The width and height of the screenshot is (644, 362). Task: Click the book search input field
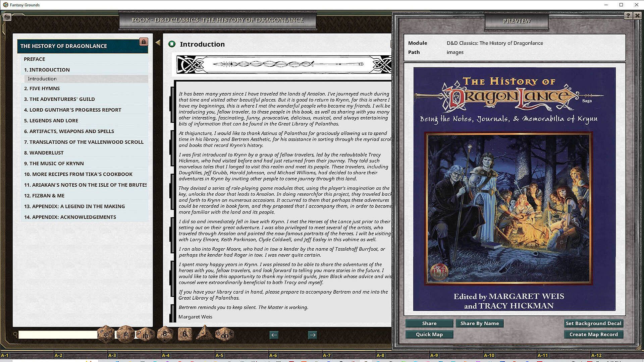tap(58, 335)
